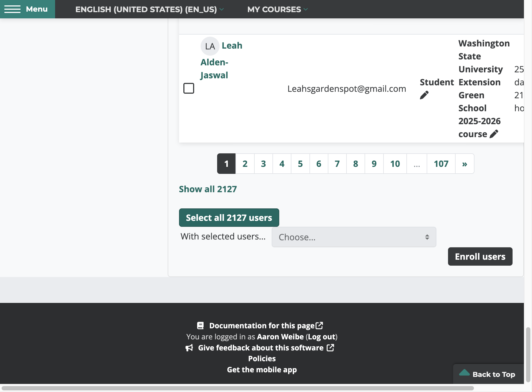Click the horizontal scrollbar at bottom

[238, 388]
